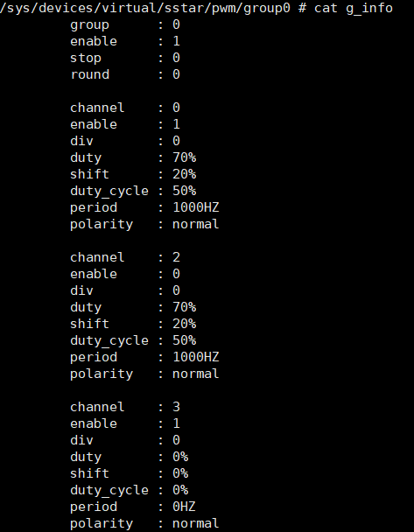Viewport: 414px width, 532px height.
Task: Click channel 3 duty 0% value
Action: point(180,457)
